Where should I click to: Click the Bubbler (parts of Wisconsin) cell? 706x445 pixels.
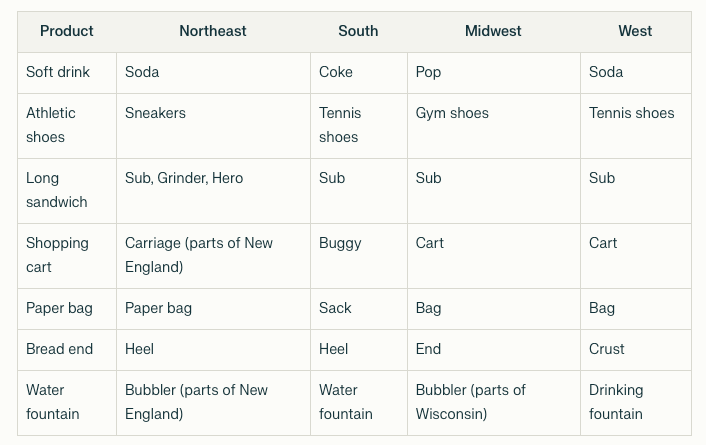pos(470,402)
